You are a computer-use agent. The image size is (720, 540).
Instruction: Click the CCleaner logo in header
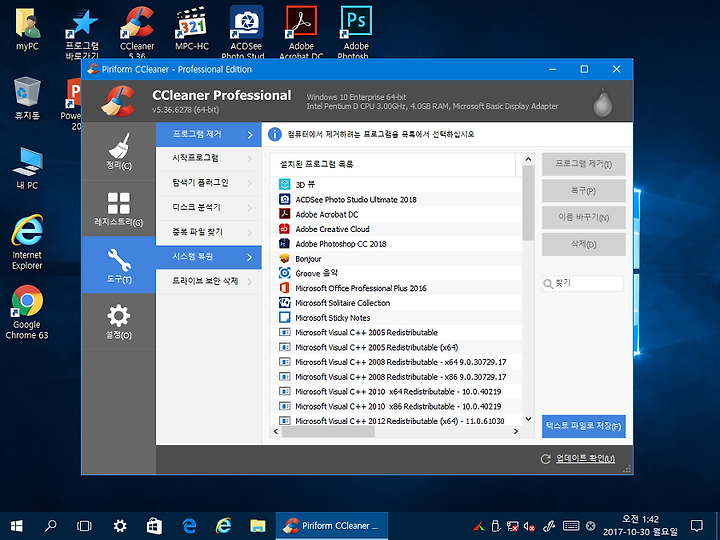tap(119, 101)
